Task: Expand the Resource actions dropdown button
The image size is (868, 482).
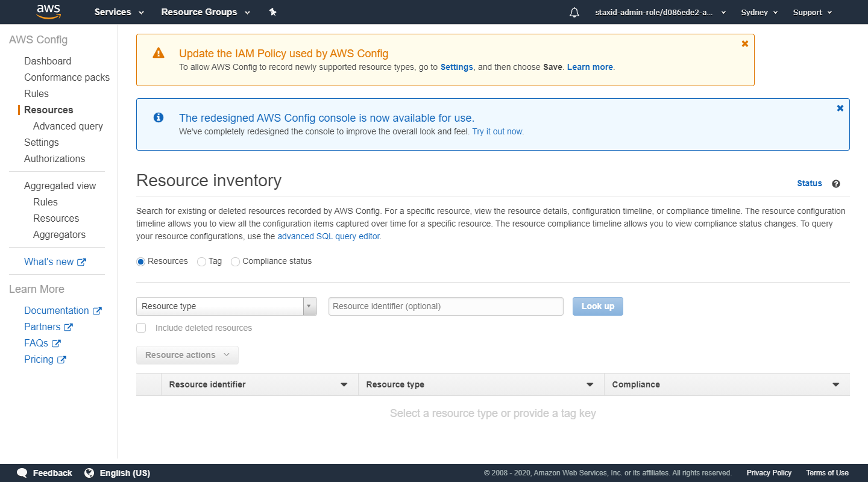Action: pos(187,355)
